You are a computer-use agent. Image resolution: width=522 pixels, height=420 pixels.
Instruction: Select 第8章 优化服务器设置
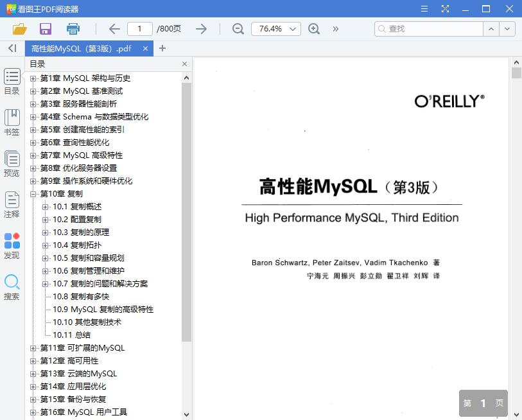78,168
